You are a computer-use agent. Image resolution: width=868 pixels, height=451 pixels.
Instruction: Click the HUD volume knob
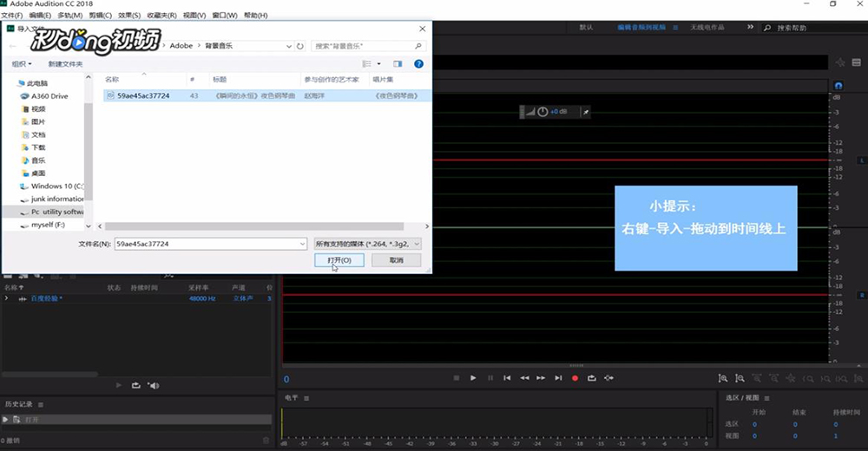tap(542, 112)
